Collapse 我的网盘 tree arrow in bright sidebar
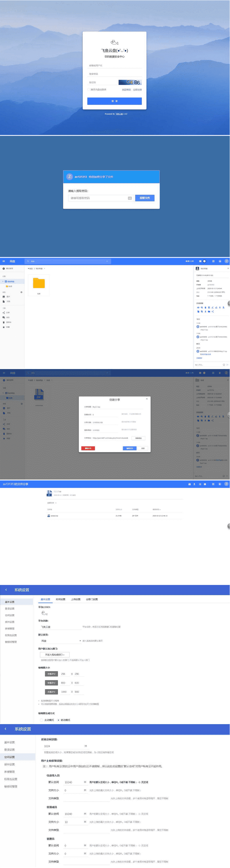 point(3,281)
